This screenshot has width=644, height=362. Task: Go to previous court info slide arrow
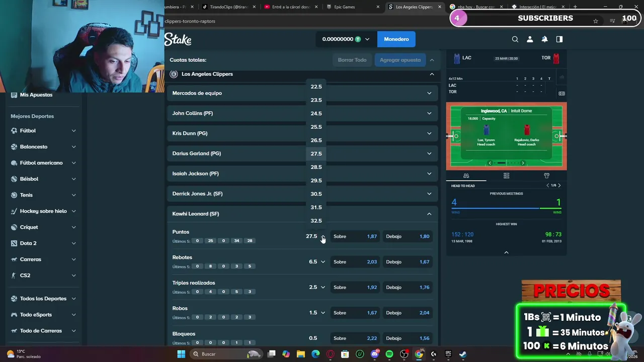click(490, 163)
